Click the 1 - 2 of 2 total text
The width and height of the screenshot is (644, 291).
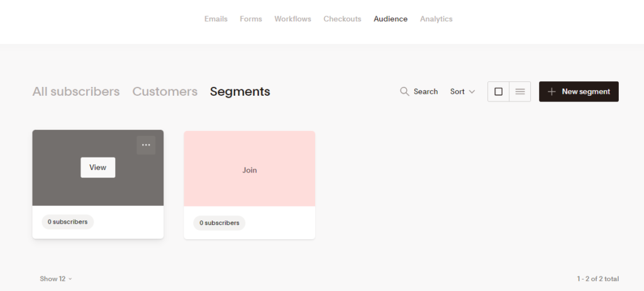click(x=597, y=278)
